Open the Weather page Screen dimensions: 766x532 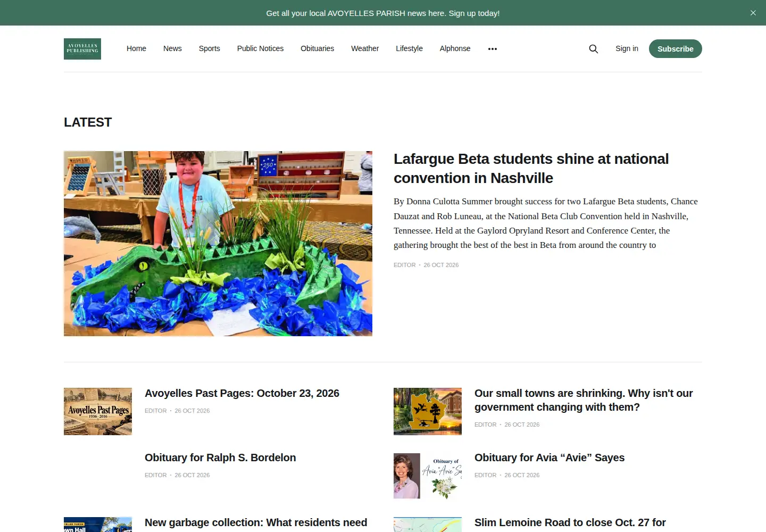[x=365, y=48]
